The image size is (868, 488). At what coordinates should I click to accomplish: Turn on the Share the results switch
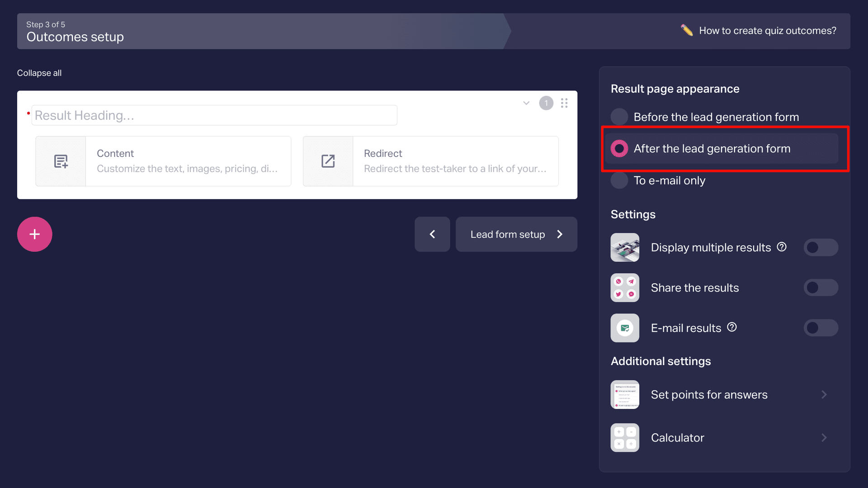point(821,287)
